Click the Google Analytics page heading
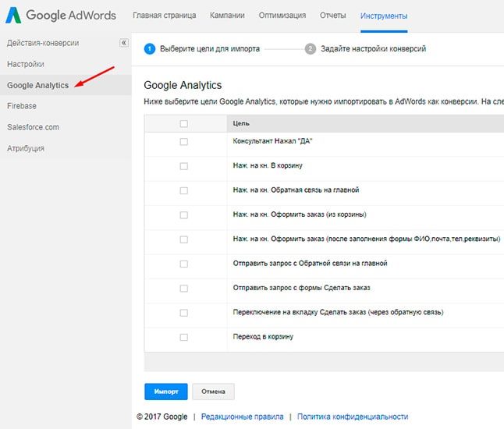This screenshot has height=429, width=504. click(183, 85)
